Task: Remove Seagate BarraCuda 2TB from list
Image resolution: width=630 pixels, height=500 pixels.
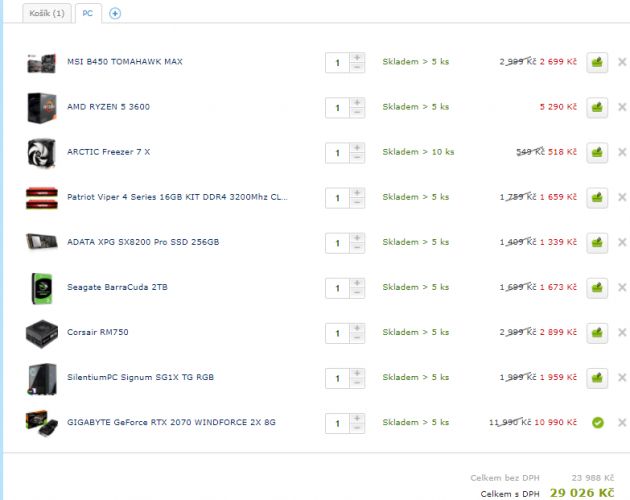Action: [622, 287]
